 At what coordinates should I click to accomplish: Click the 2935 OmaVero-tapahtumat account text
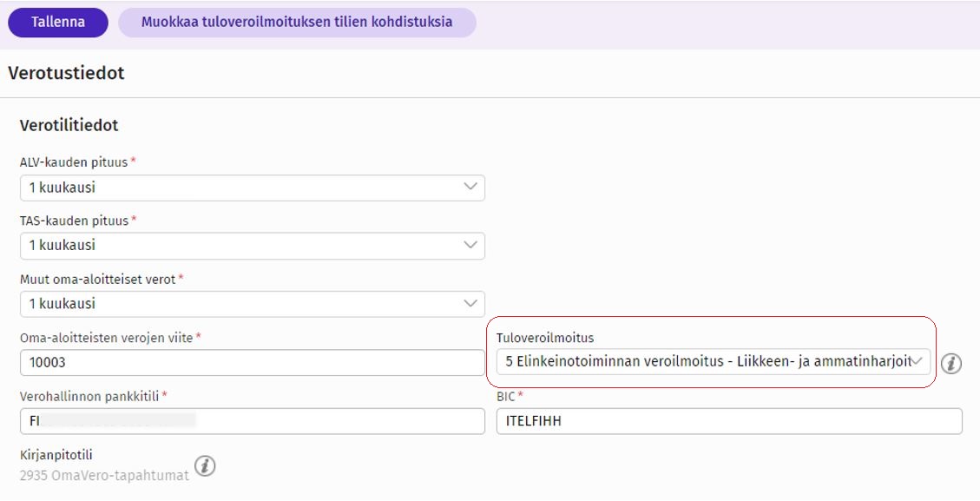(104, 476)
